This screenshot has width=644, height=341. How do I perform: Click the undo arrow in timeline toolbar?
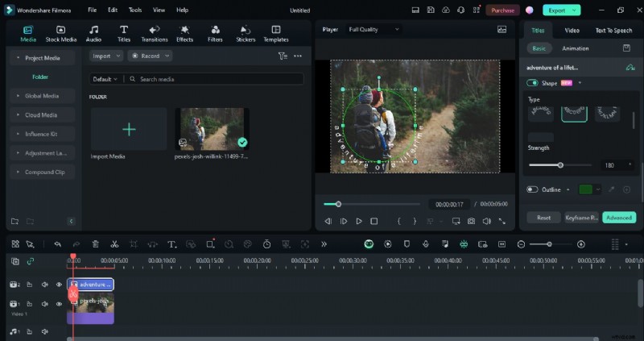(57, 243)
